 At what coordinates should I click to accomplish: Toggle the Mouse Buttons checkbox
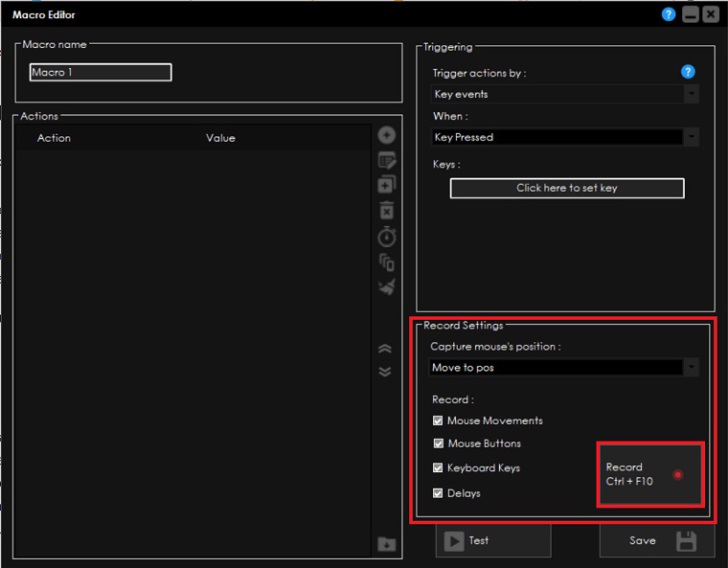[x=439, y=443]
